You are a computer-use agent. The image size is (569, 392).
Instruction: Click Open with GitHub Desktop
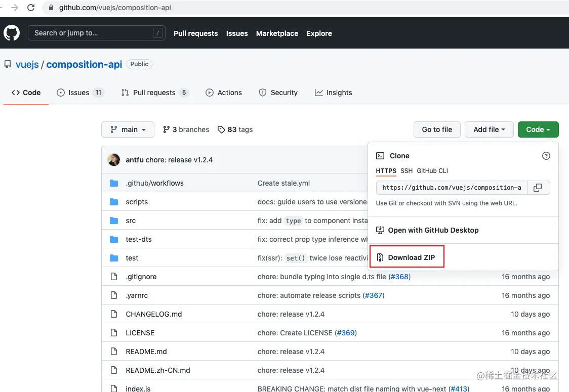[427, 230]
